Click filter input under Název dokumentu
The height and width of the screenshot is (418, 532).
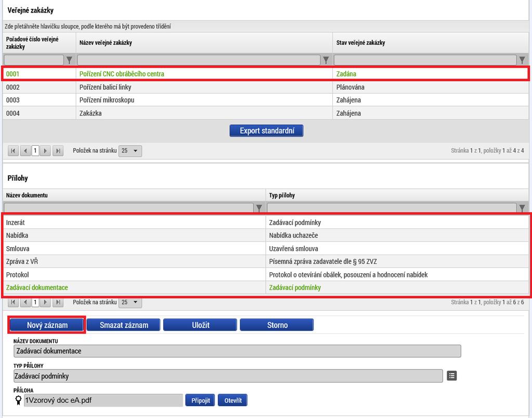tap(128, 208)
